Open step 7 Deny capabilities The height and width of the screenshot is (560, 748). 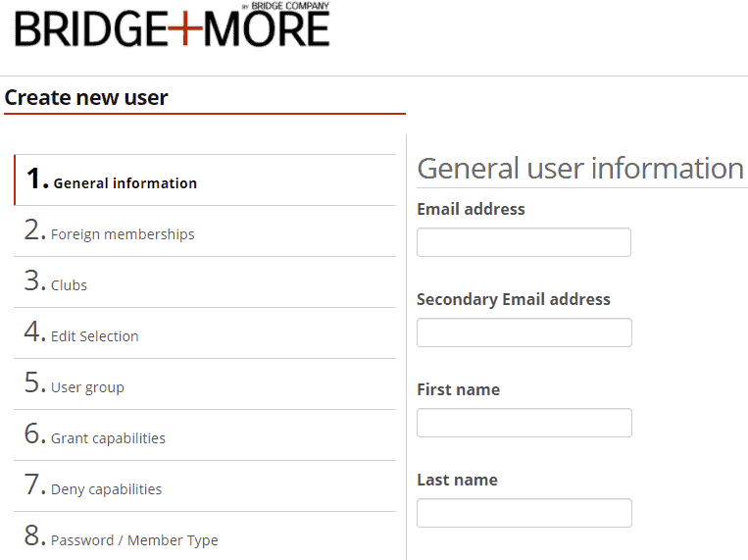click(106, 489)
